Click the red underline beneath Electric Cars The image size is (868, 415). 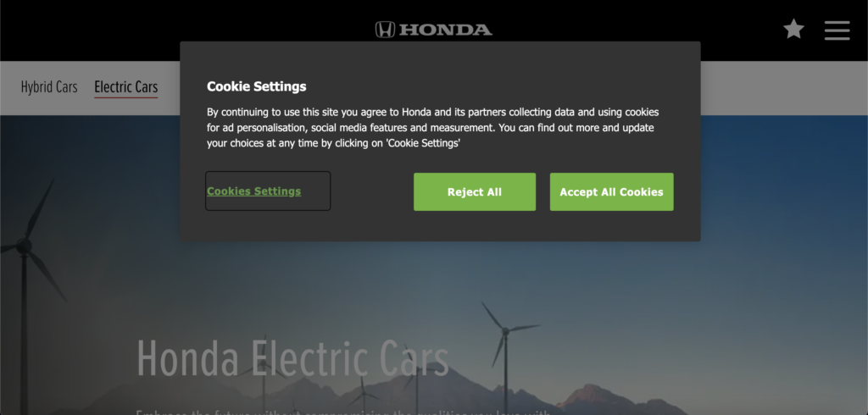126,98
